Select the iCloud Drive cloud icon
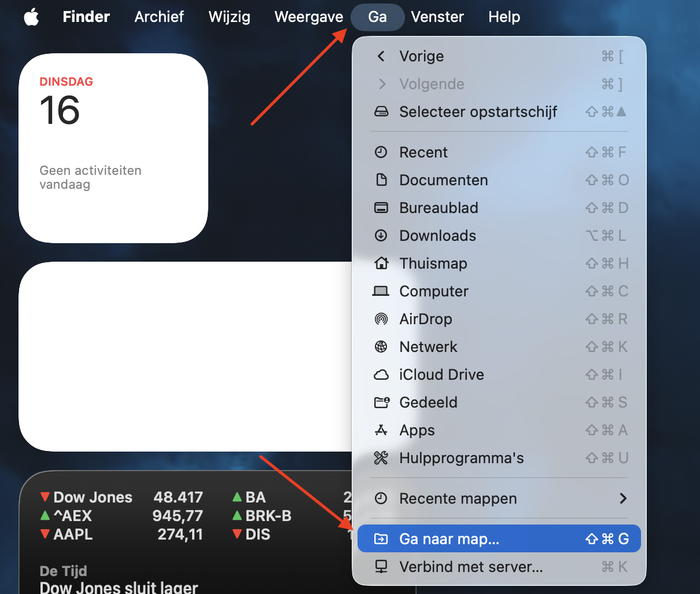This screenshot has height=594, width=700. (381, 375)
